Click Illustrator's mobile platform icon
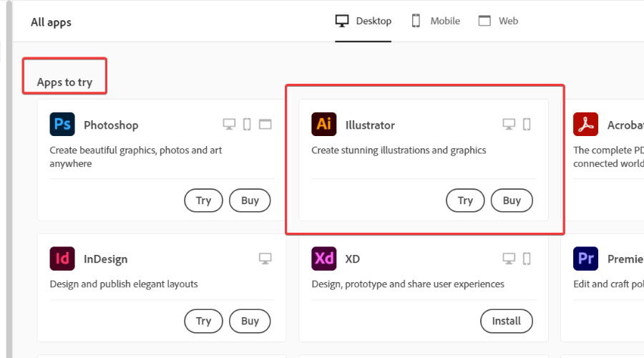Image resolution: width=644 pixels, height=358 pixels. click(527, 124)
